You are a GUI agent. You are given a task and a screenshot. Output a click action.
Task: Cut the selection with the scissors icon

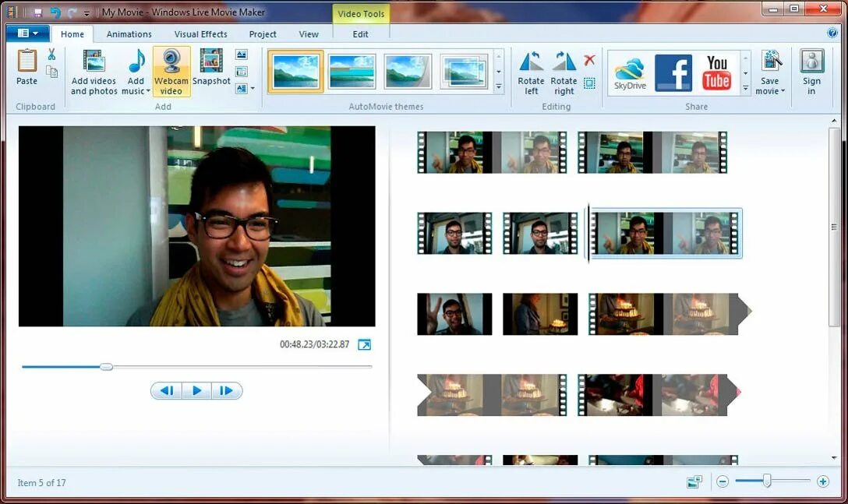[52, 54]
